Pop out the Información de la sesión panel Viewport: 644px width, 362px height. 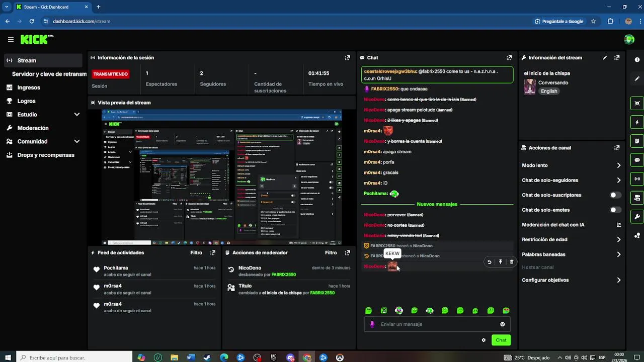pyautogui.click(x=347, y=58)
